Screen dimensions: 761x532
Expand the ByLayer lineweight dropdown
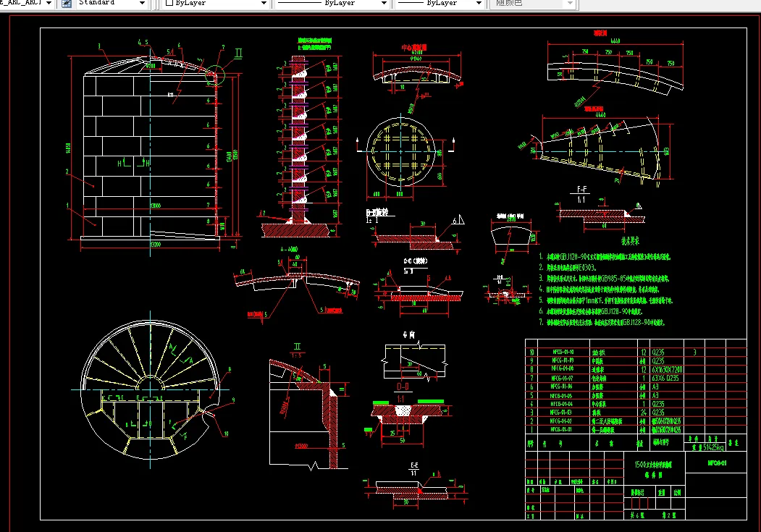479,3
